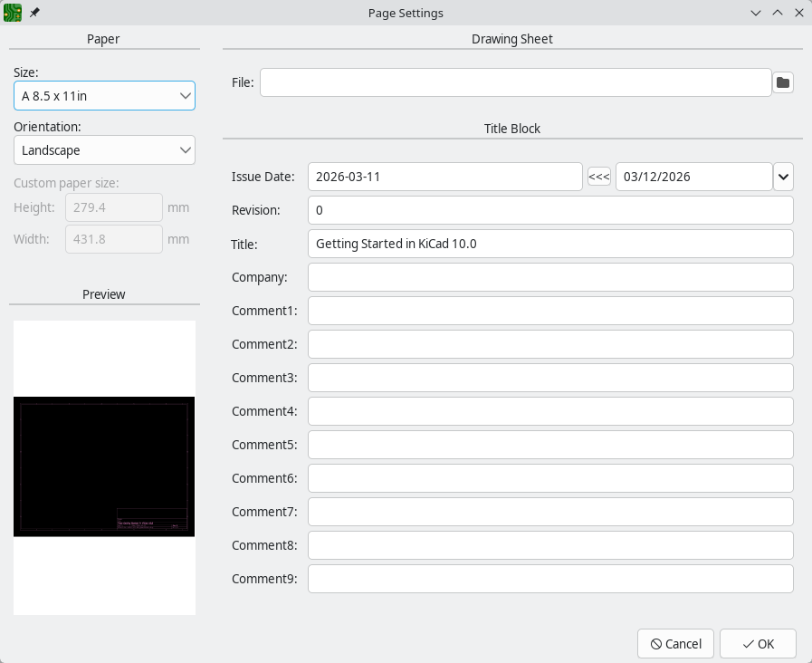Viewport: 812px width, 663px height.
Task: Click the folder icon to browse drawing sheet files
Action: coord(782,82)
